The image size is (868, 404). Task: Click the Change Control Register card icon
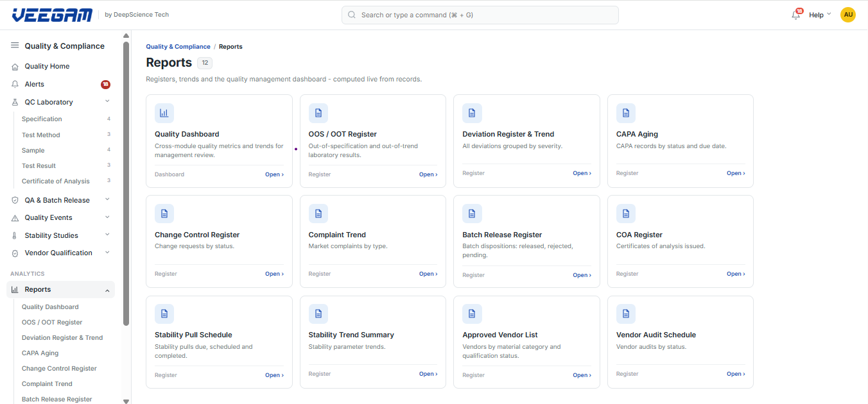pos(164,214)
